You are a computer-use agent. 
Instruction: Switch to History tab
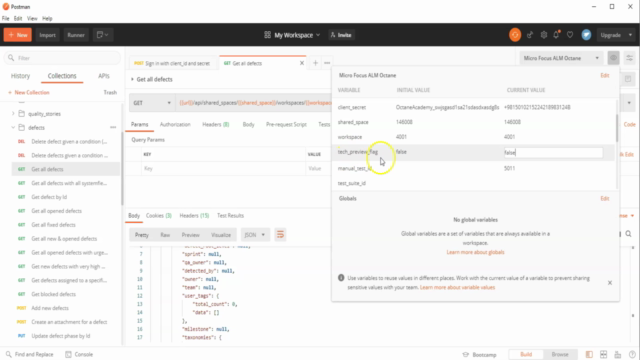20,76
